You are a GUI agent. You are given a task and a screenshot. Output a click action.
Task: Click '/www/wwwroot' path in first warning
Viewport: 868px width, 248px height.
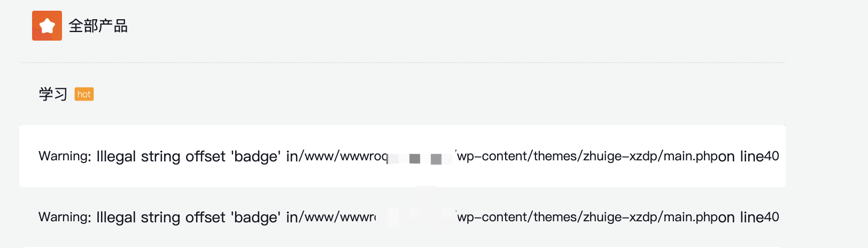pyautogui.click(x=344, y=156)
